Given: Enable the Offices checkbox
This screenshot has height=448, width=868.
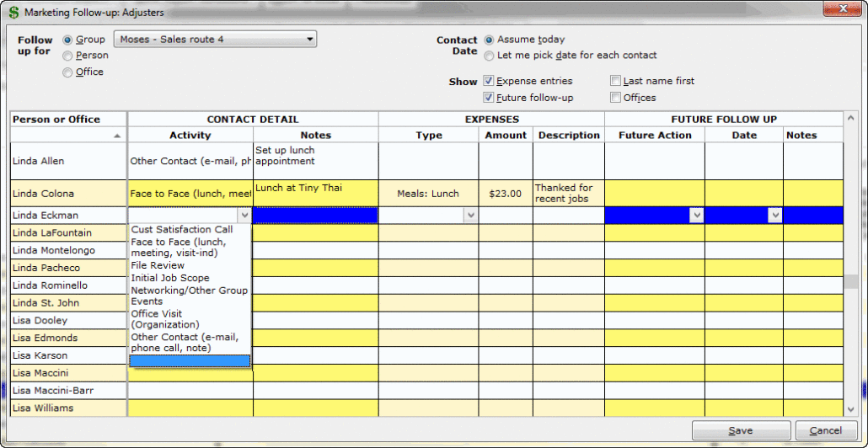Looking at the screenshot, I should 615,98.
